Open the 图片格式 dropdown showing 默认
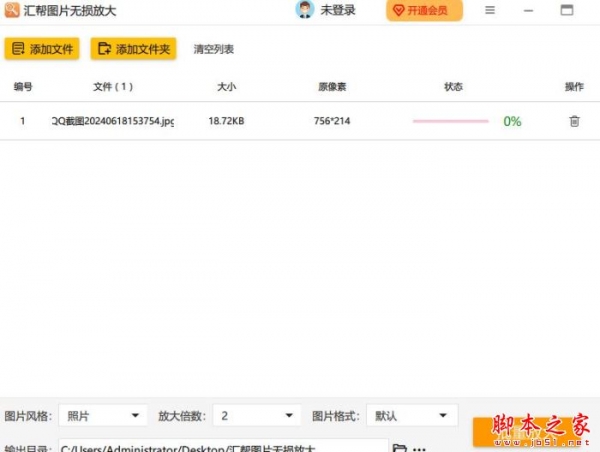The width and height of the screenshot is (600, 452). click(412, 415)
